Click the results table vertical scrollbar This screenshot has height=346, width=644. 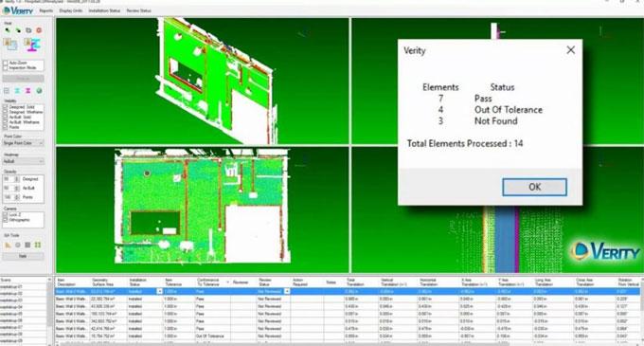(641, 311)
